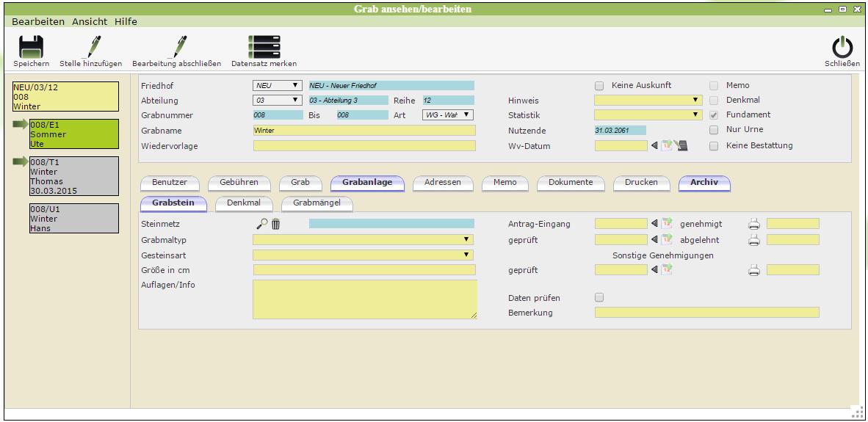Click the Stelle hinzufügen pen icon
The width and height of the screenshot is (868, 422).
point(91,47)
